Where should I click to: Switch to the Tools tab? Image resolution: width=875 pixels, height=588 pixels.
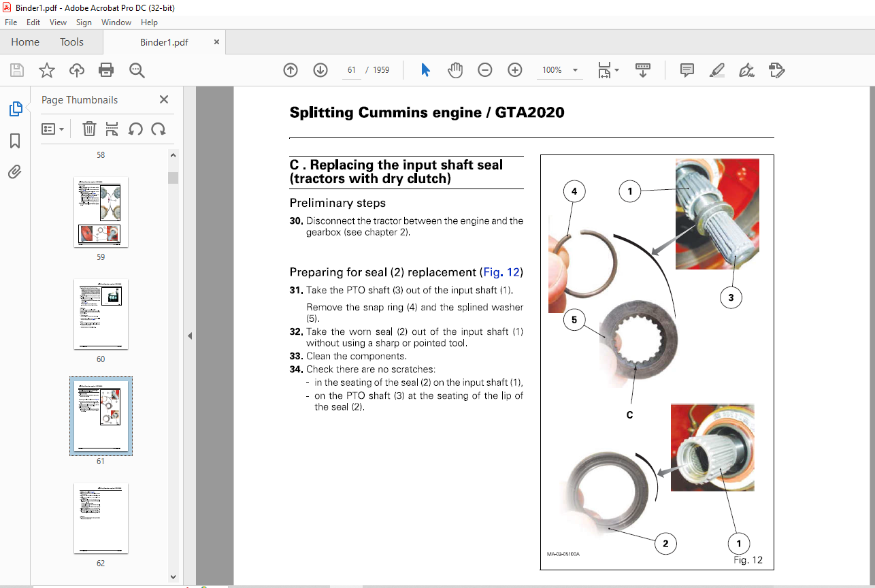71,42
